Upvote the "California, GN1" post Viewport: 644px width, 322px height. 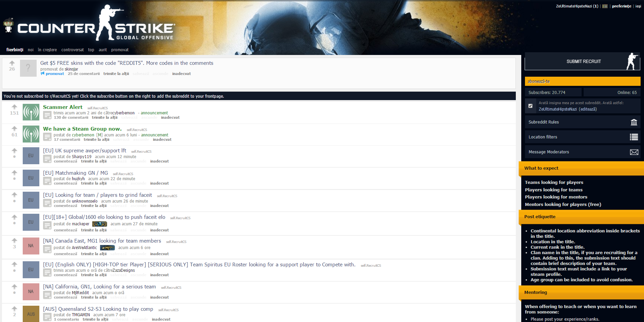(14, 287)
